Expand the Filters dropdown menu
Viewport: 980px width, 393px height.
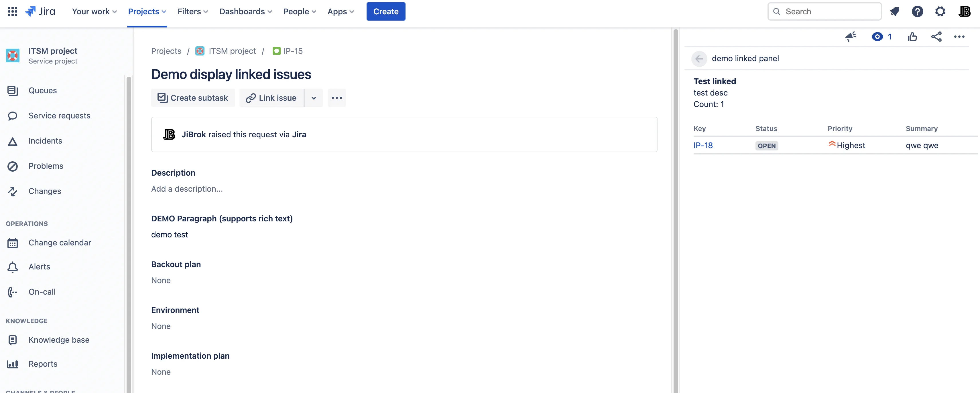pyautogui.click(x=193, y=11)
